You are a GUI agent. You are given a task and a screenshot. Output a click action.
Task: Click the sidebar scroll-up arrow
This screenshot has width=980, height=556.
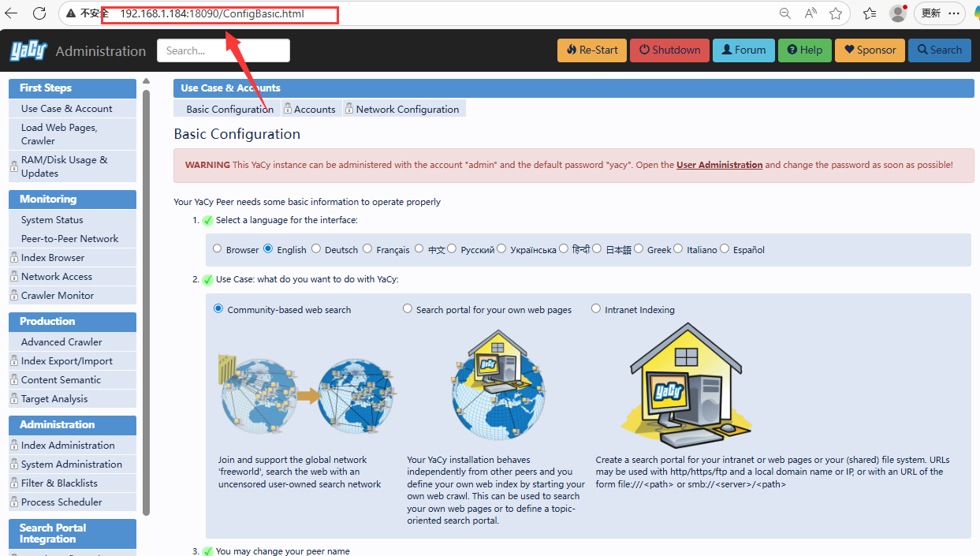click(x=146, y=80)
